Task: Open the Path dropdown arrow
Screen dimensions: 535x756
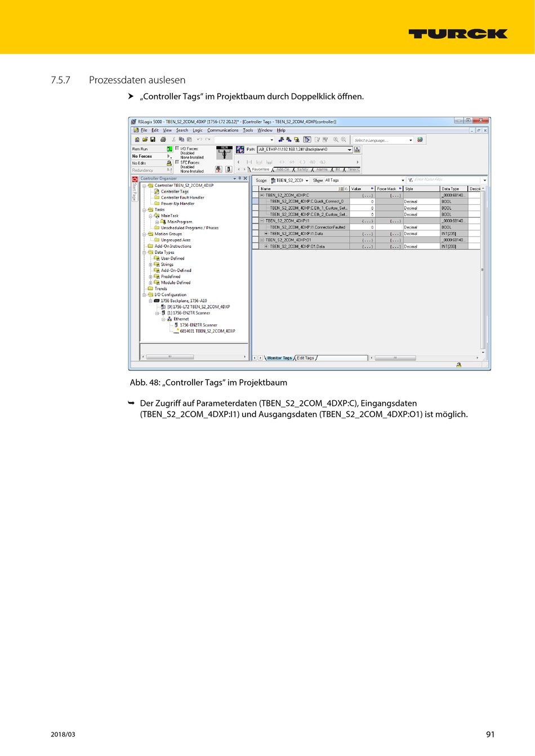Action: pyautogui.click(x=349, y=150)
